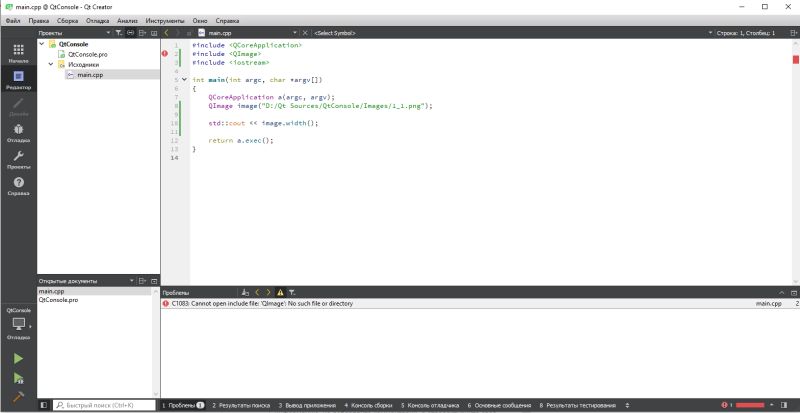Viewport: 800px width, 413px height.
Task: Open the Отладка mode with bug icon
Action: point(18,133)
